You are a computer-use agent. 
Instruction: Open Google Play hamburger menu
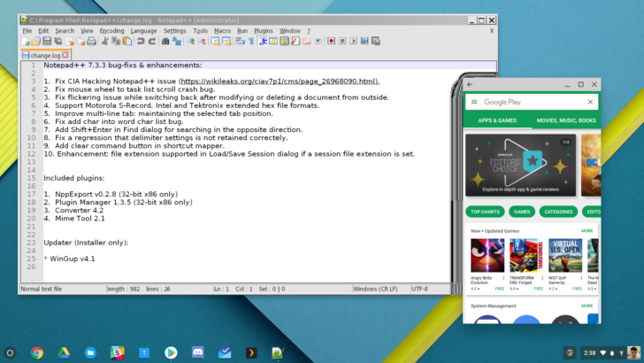coord(474,102)
